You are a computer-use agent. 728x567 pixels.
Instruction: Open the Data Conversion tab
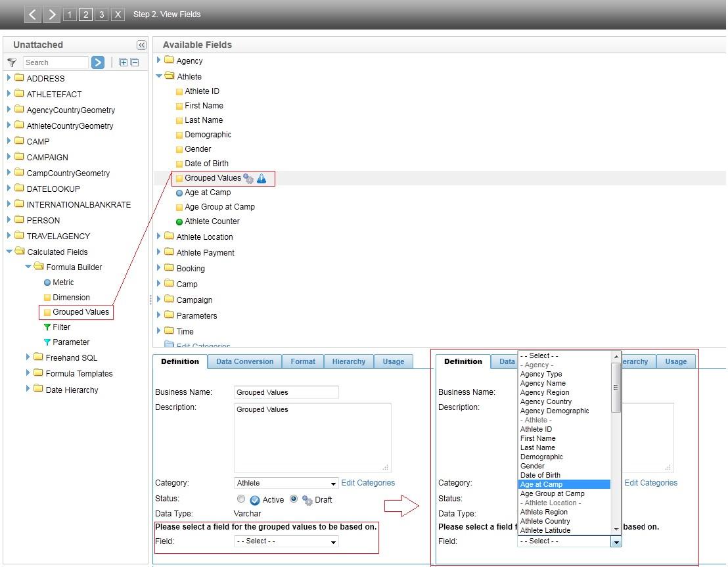pyautogui.click(x=244, y=361)
